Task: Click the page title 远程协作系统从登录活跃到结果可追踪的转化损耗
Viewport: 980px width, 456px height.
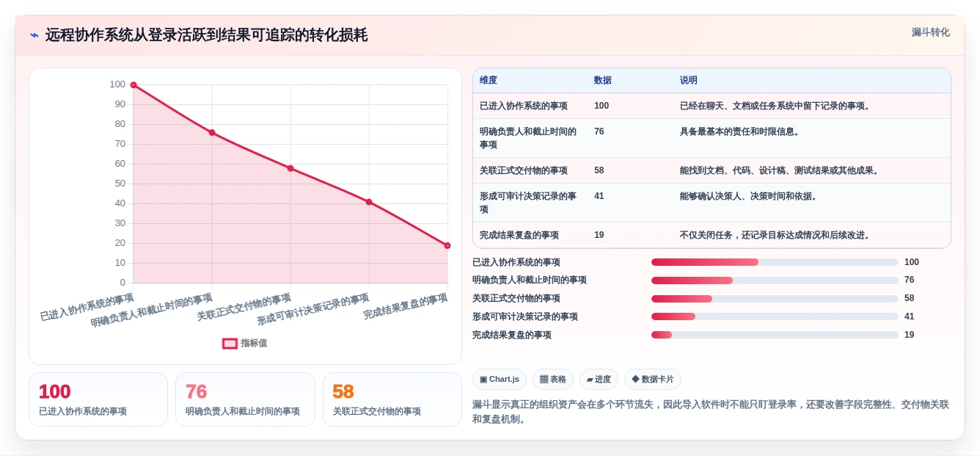Action: (x=206, y=35)
